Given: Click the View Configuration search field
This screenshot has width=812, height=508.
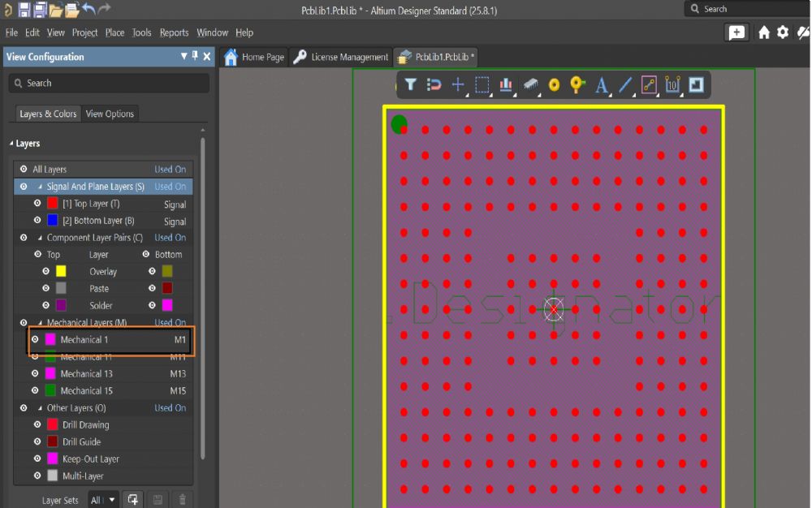Looking at the screenshot, I should [x=109, y=83].
